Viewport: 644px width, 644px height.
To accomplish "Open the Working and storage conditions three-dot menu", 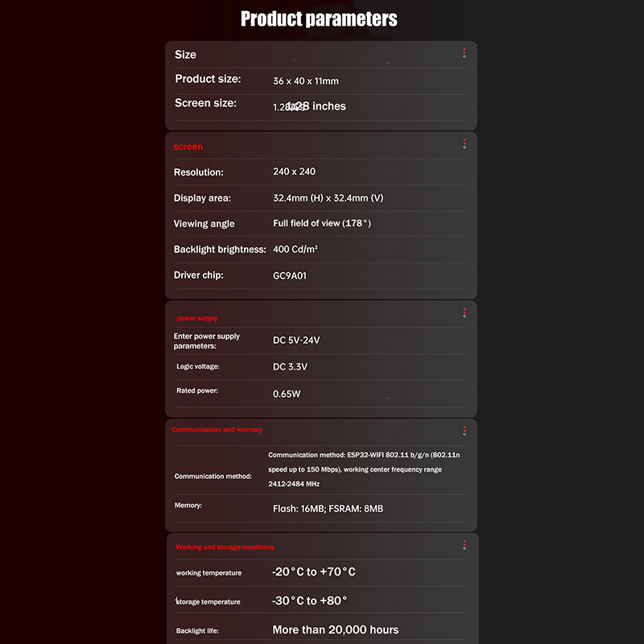I will 464,545.
